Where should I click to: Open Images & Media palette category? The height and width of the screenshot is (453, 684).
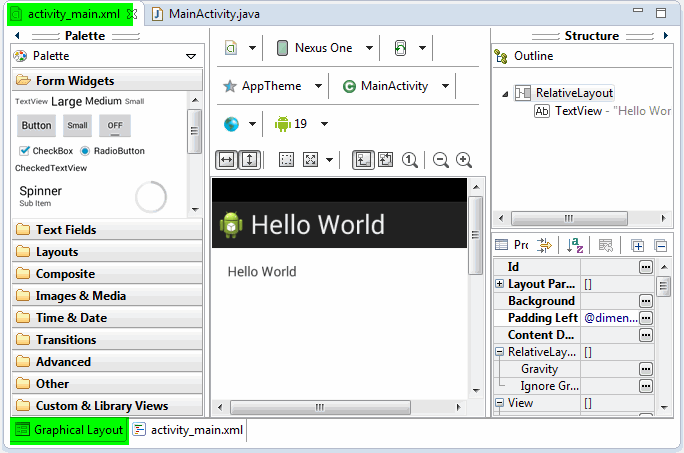[x=107, y=296]
